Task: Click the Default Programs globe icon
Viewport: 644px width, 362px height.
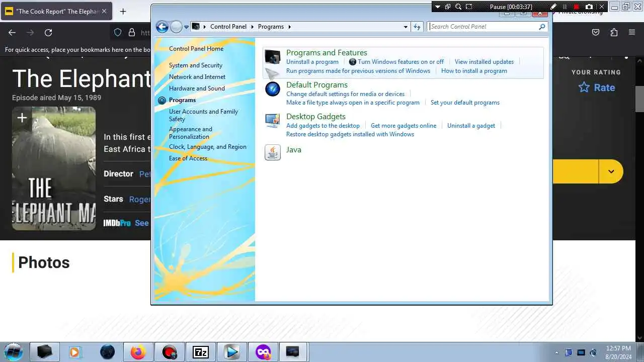Action: pyautogui.click(x=272, y=89)
